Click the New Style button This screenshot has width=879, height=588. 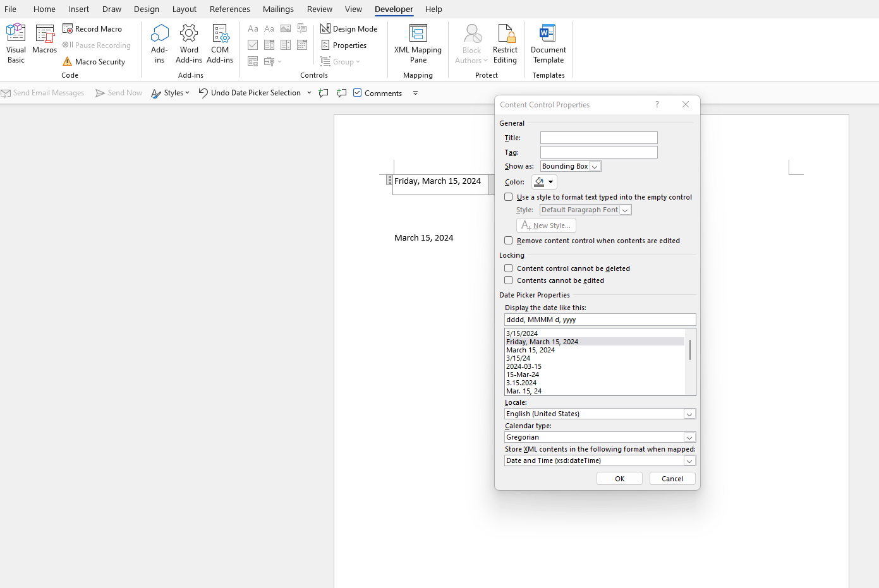coord(545,225)
